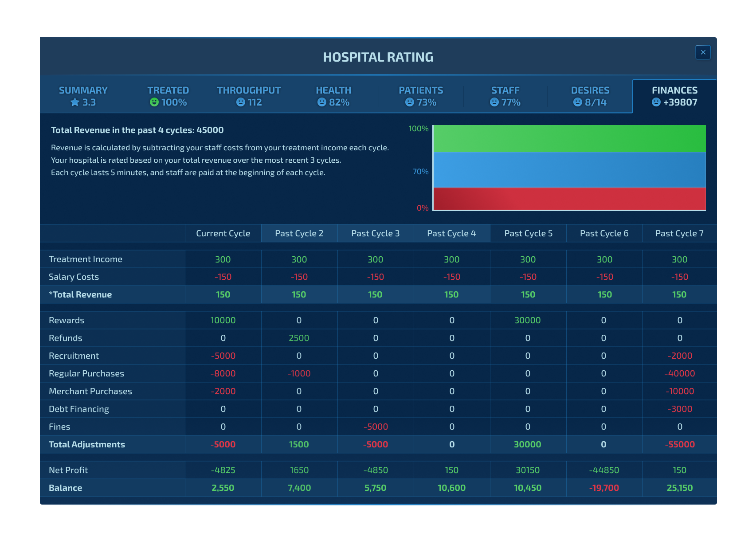Switch to the Throughput tab

pos(249,96)
